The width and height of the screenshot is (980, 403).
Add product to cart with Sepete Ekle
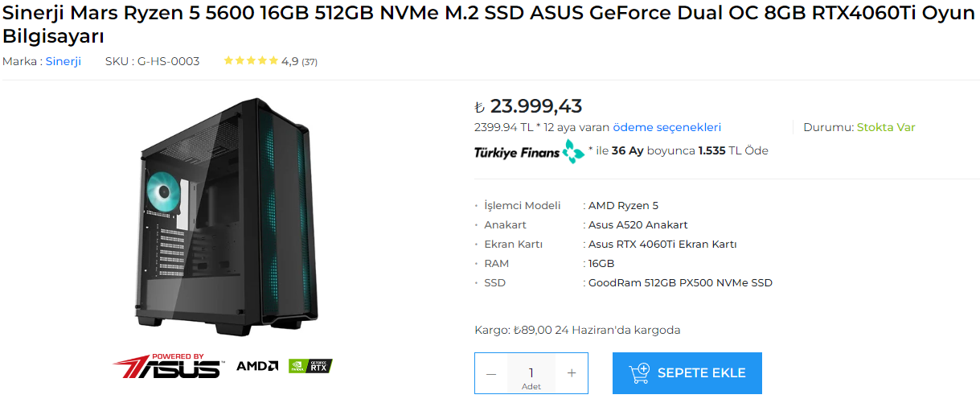click(687, 373)
